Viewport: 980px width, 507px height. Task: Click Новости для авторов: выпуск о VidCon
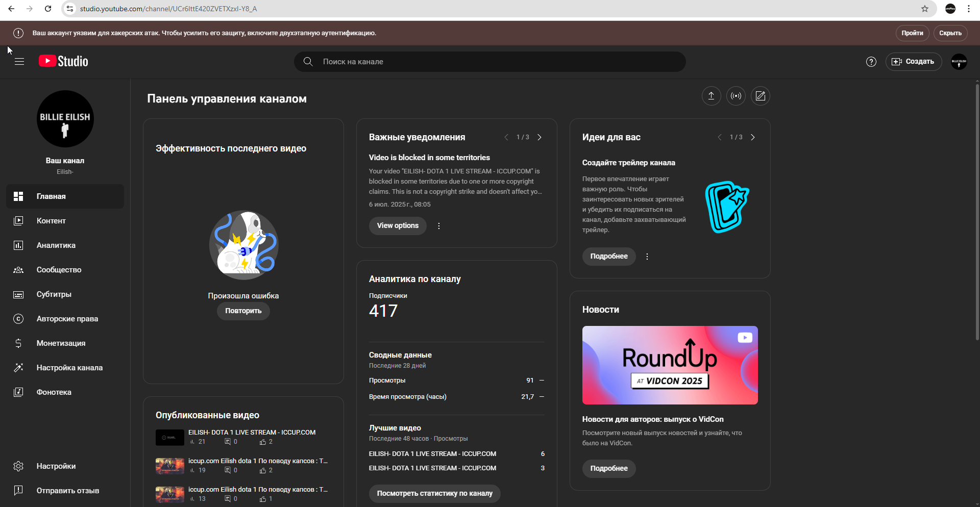(x=653, y=419)
